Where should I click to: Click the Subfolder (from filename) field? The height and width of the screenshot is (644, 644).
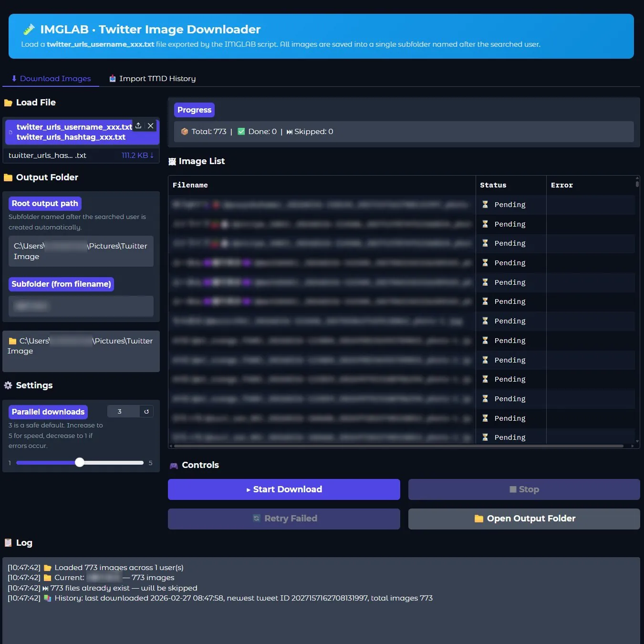[81, 306]
